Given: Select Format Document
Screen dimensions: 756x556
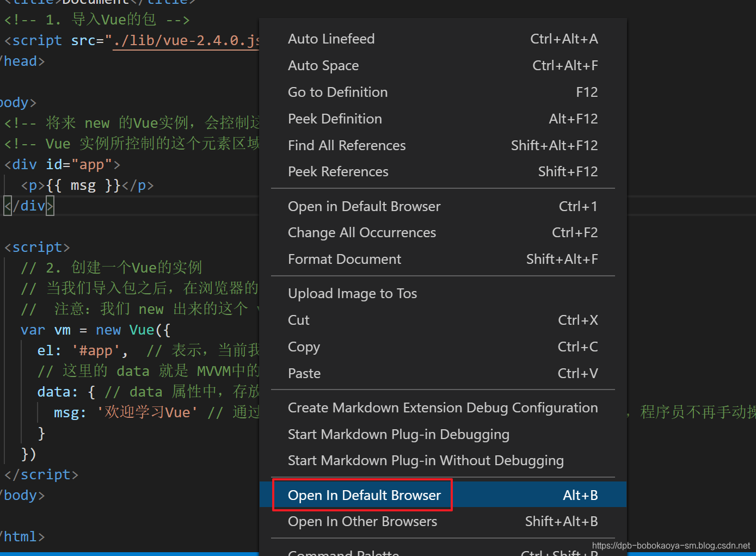Looking at the screenshot, I should [x=442, y=260].
